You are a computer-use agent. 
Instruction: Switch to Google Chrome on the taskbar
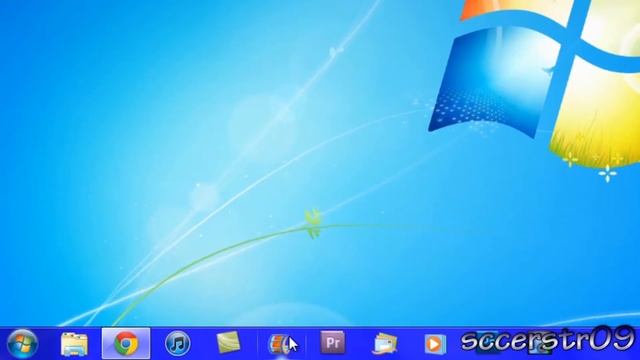(x=126, y=344)
